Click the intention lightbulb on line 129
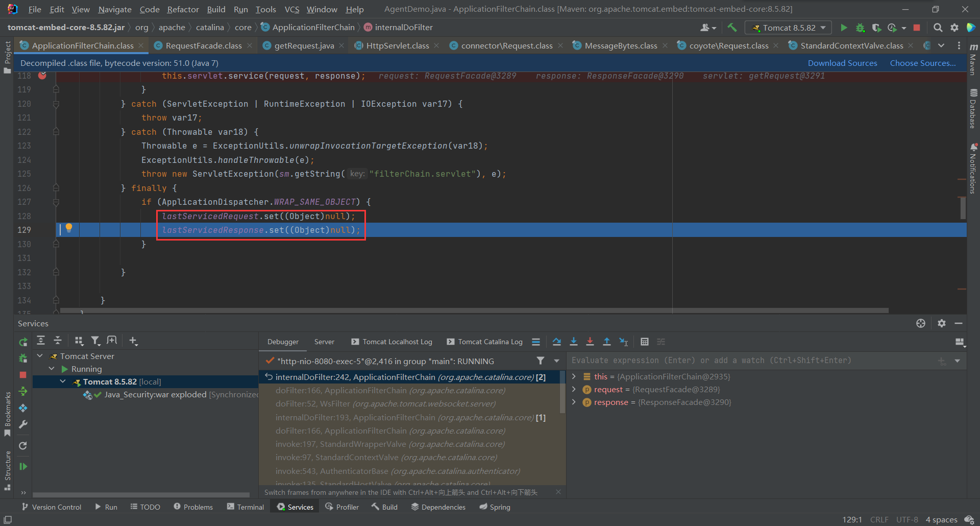 click(x=69, y=228)
